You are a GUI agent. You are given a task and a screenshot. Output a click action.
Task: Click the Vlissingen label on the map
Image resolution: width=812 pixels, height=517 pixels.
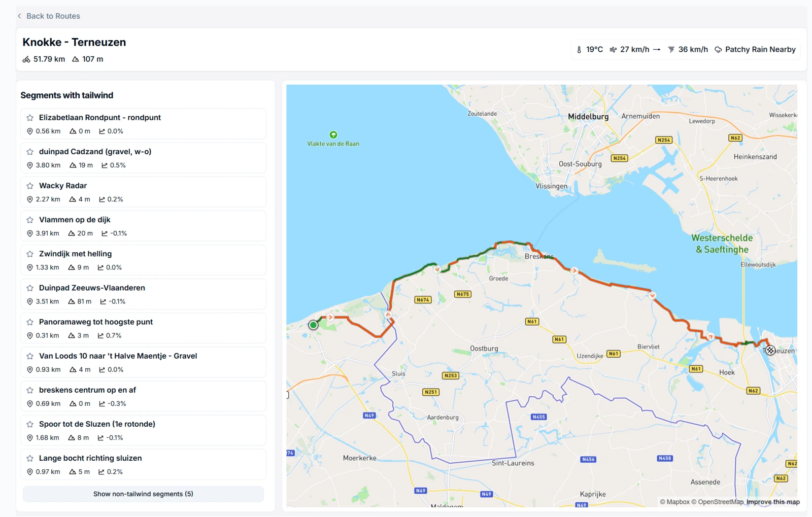pos(552,186)
